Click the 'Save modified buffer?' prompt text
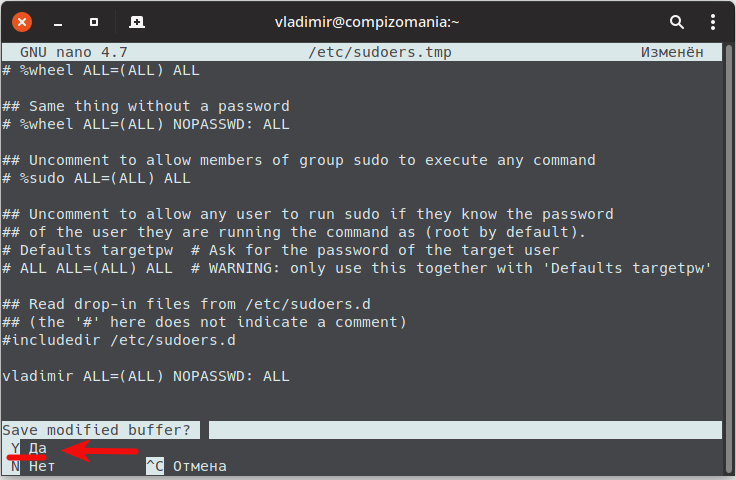The image size is (736, 480). coord(99,430)
